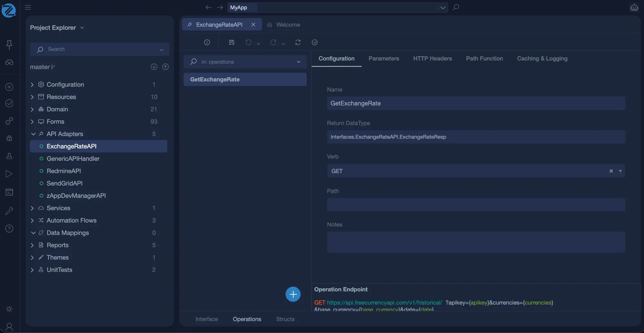Click the search magnifier icon in top bar

[456, 7]
